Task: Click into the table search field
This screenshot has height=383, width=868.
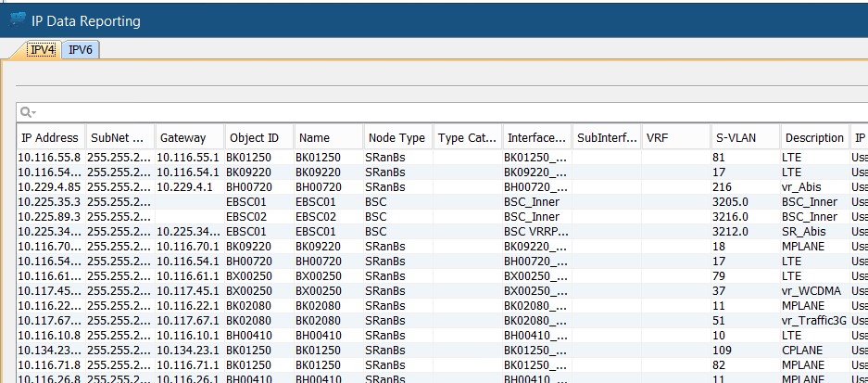Action: (x=445, y=112)
